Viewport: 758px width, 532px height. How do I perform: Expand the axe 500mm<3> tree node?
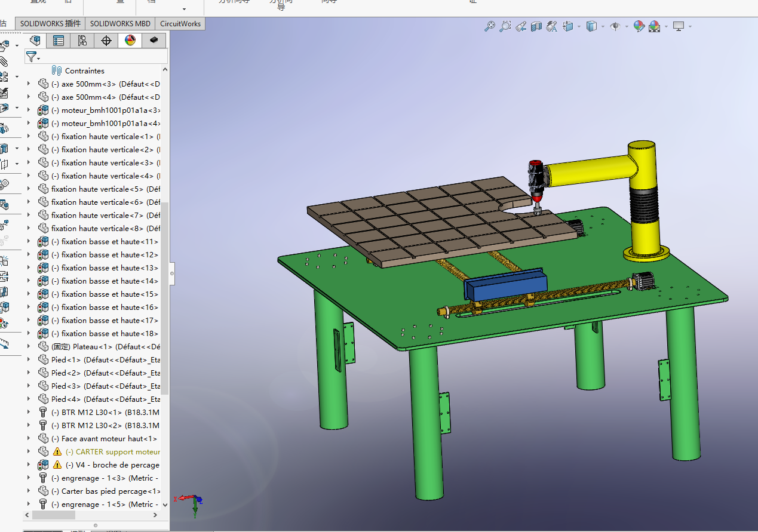[x=28, y=84]
